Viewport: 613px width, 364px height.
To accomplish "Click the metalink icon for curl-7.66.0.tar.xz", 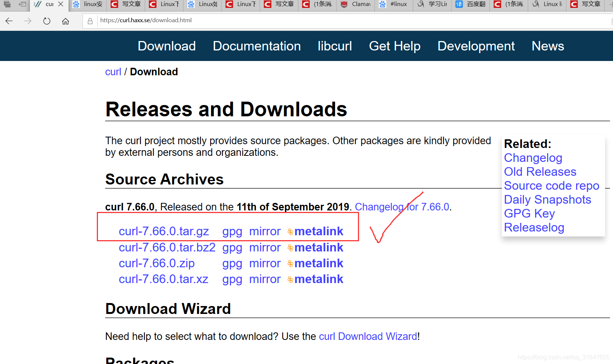I will pos(290,279).
